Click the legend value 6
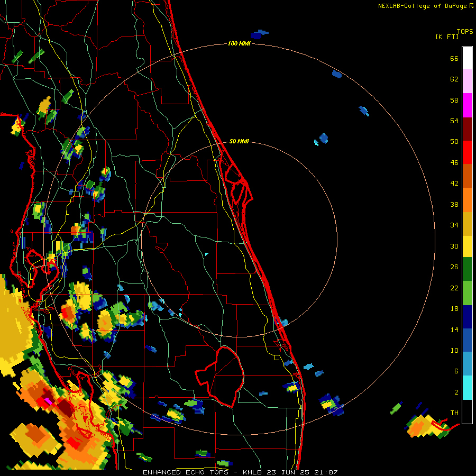 (456, 371)
